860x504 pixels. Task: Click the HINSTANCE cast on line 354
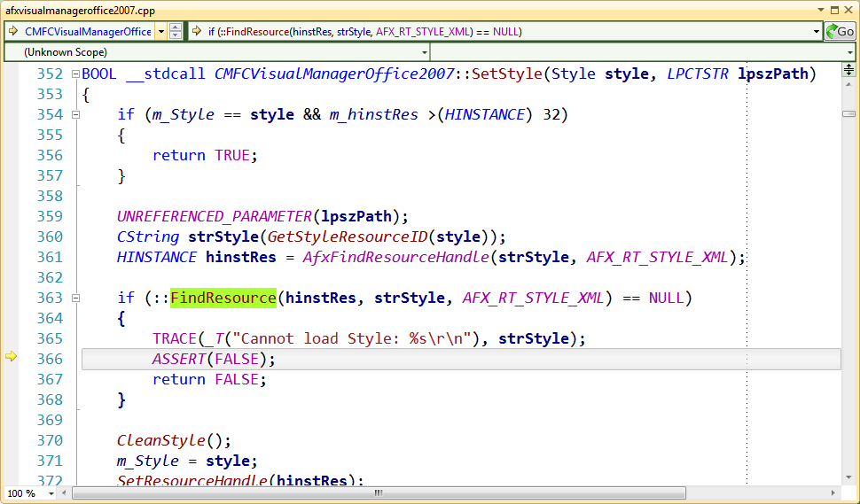[484, 115]
